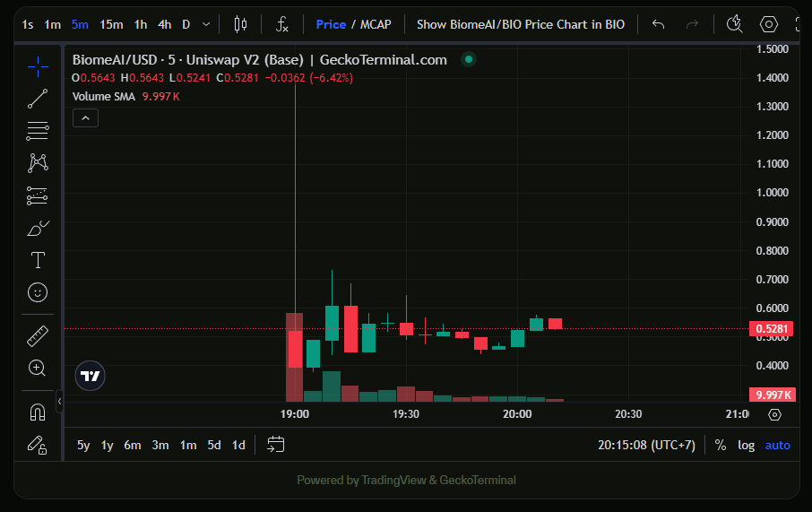This screenshot has height=512, width=812.
Task: Open the Fibonacci retracement tools
Action: [x=38, y=131]
